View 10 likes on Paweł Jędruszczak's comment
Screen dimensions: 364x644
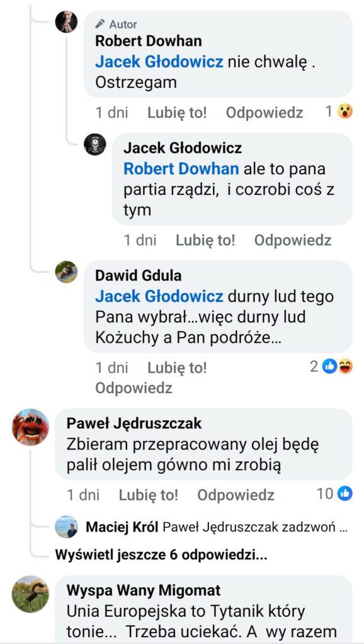tap(335, 494)
